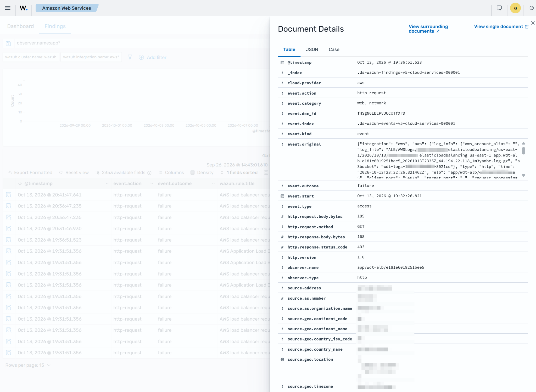Image resolution: width=536 pixels, height=392 pixels.
Task: Open View surrounding documents link
Action: click(x=428, y=29)
